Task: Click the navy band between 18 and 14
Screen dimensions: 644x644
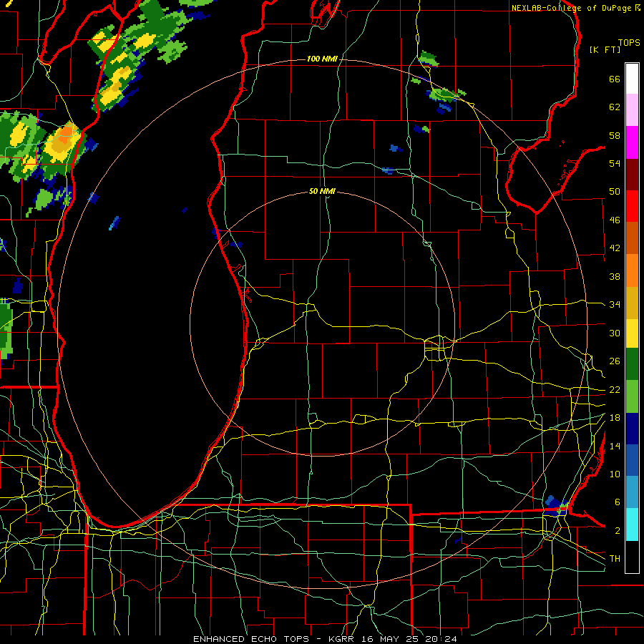Action: pyautogui.click(x=632, y=429)
